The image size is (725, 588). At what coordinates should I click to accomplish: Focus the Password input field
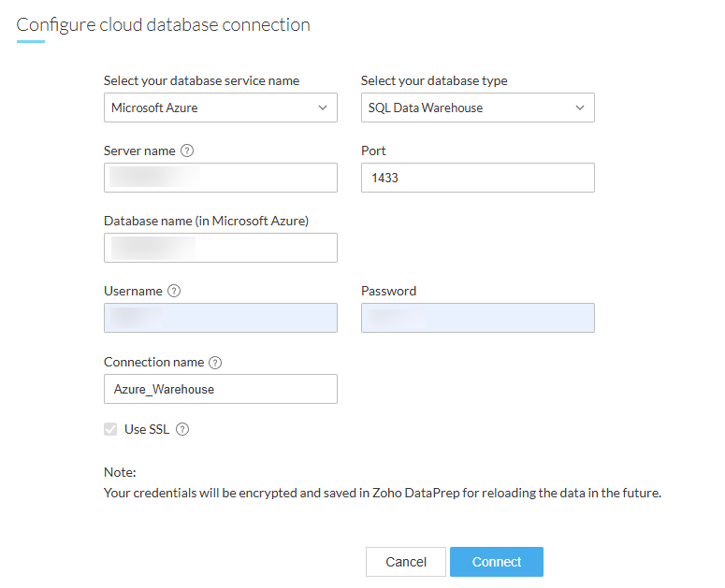pyautogui.click(x=477, y=318)
